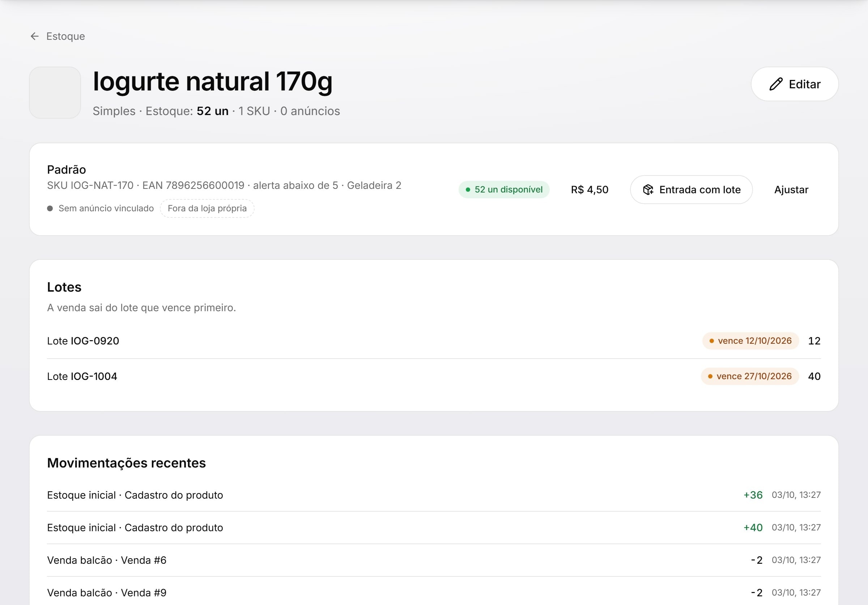
Task: Open the Editar button
Action: (794, 84)
